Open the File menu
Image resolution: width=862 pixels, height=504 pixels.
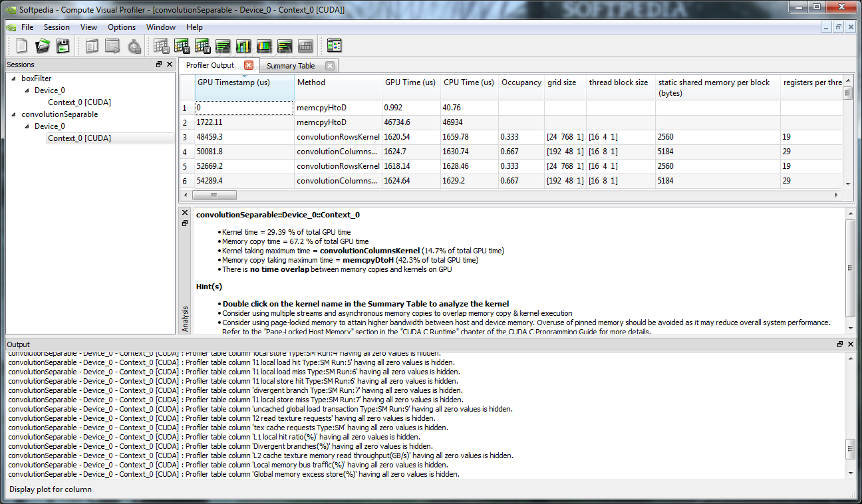click(27, 27)
